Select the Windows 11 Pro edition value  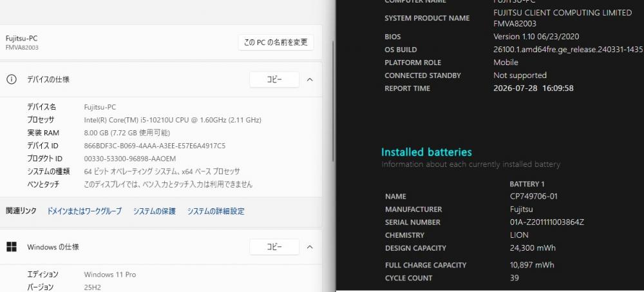click(110, 275)
